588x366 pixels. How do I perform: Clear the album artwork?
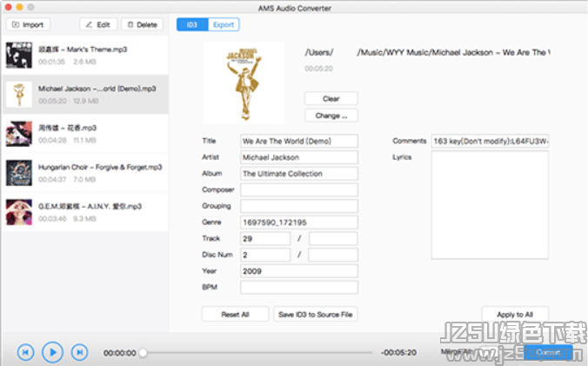[x=331, y=98]
